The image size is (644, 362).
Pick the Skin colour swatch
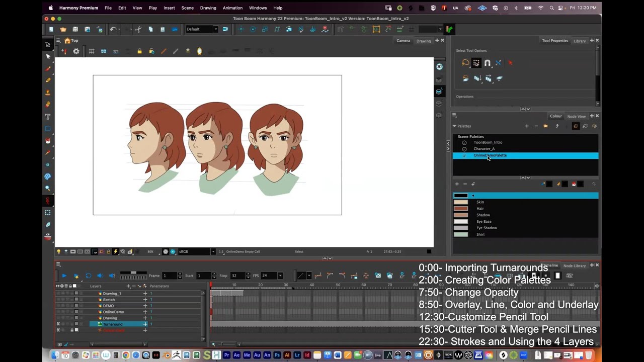(x=461, y=202)
